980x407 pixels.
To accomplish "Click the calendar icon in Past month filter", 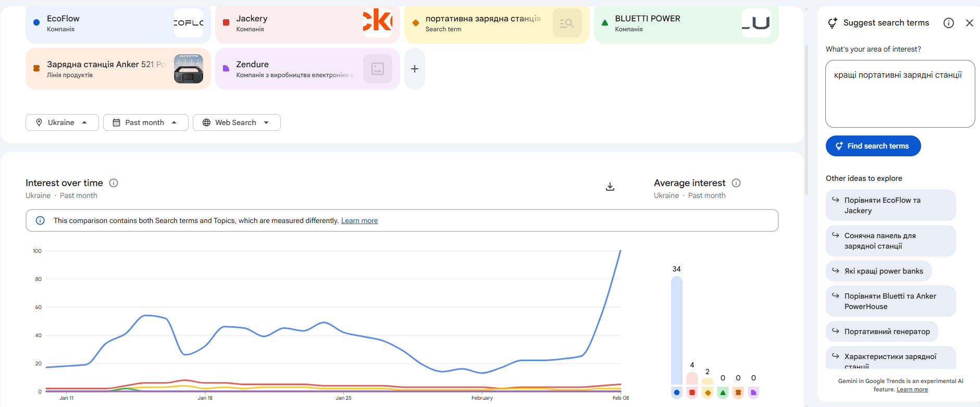I will pos(117,122).
